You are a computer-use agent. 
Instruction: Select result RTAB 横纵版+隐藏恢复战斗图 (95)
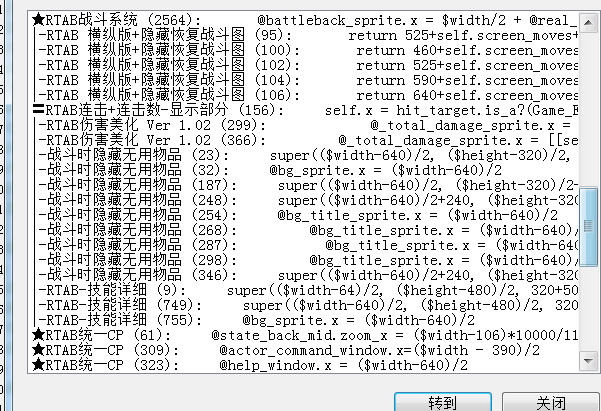tap(304, 35)
